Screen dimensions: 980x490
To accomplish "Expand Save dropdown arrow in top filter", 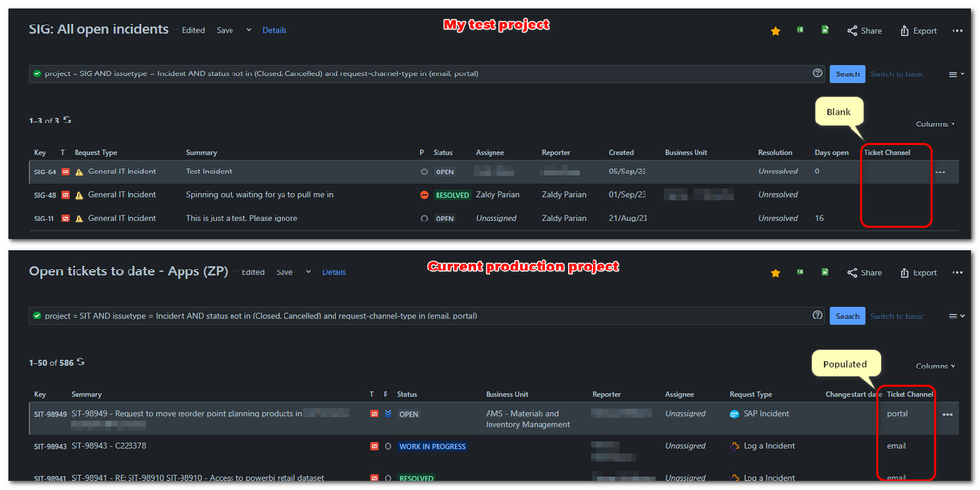I will (249, 30).
